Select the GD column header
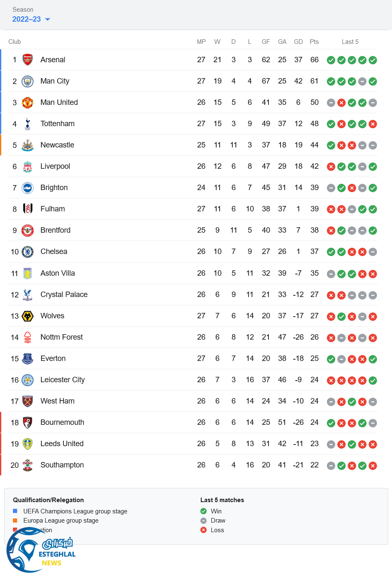The image size is (392, 584). (298, 42)
